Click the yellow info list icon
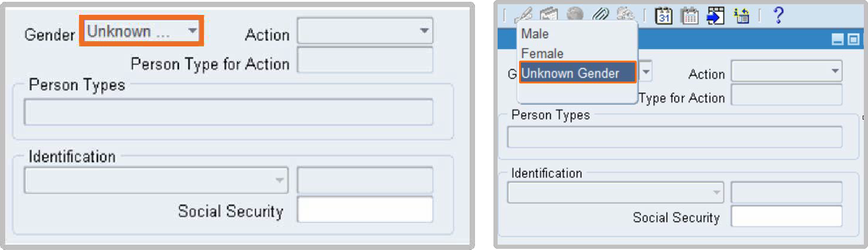Viewport: 868px width, 250px height. 742,15
